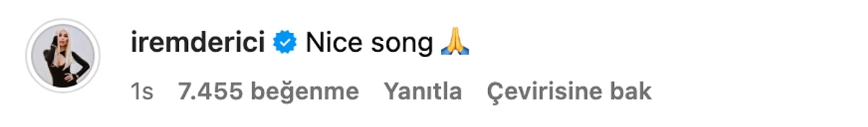This screenshot has height=127, width=868.
Task: Open the story ring around the avatar
Action: (63, 56)
